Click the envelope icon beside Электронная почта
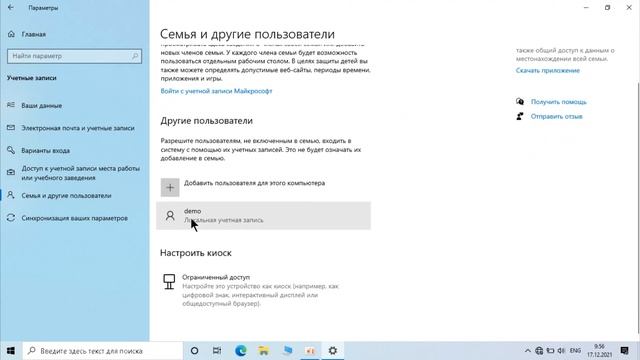Image resolution: width=640 pixels, height=360 pixels. coord(11,128)
